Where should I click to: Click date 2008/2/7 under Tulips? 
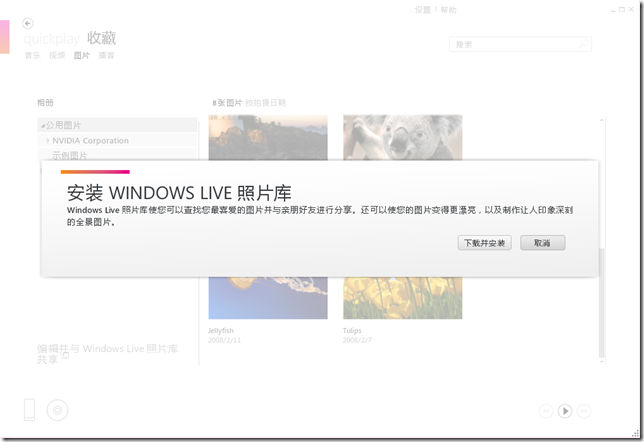pos(357,340)
